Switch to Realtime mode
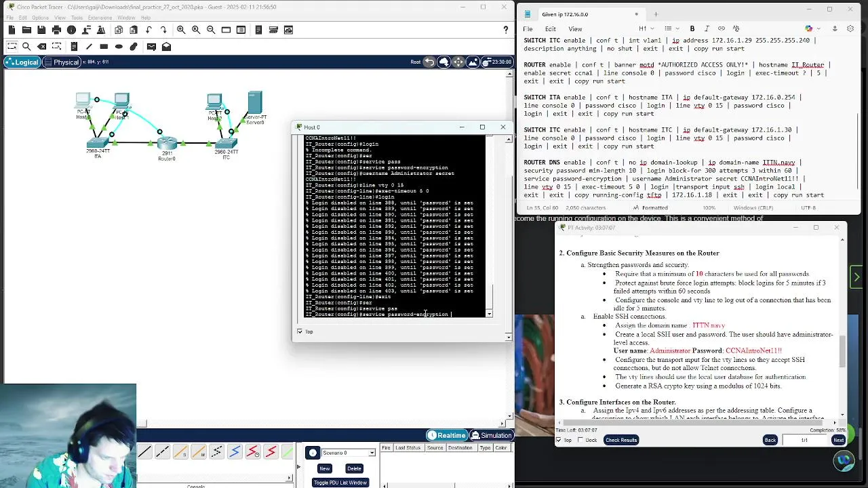 pos(446,435)
